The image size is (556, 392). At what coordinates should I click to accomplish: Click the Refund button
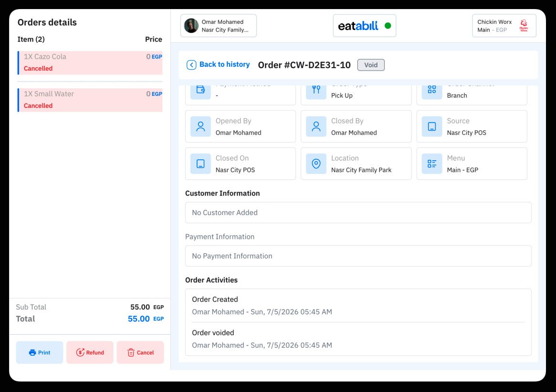tap(90, 352)
